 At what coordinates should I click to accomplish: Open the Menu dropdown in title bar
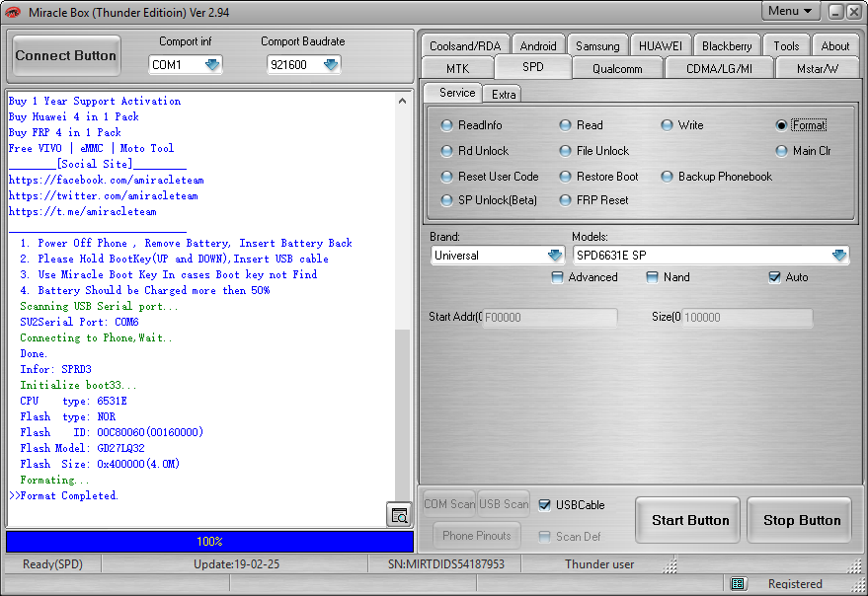789,11
